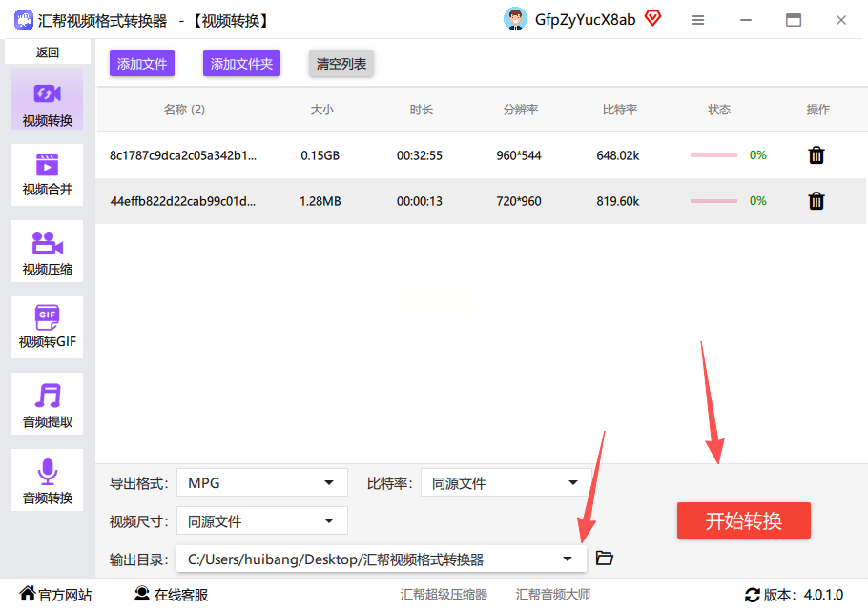Click the 时长 column header
868x610 pixels.
click(x=422, y=110)
